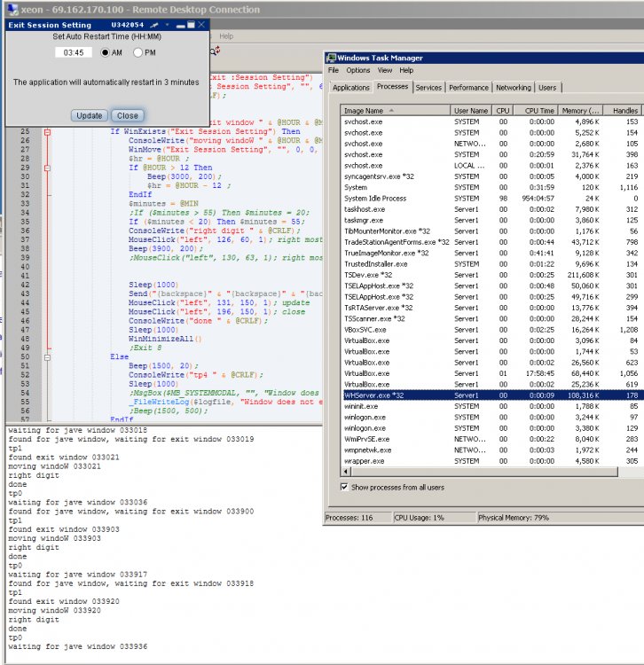The image size is (644, 665).
Task: Select the VBoxSVC.exe process row
Action: 492,330
